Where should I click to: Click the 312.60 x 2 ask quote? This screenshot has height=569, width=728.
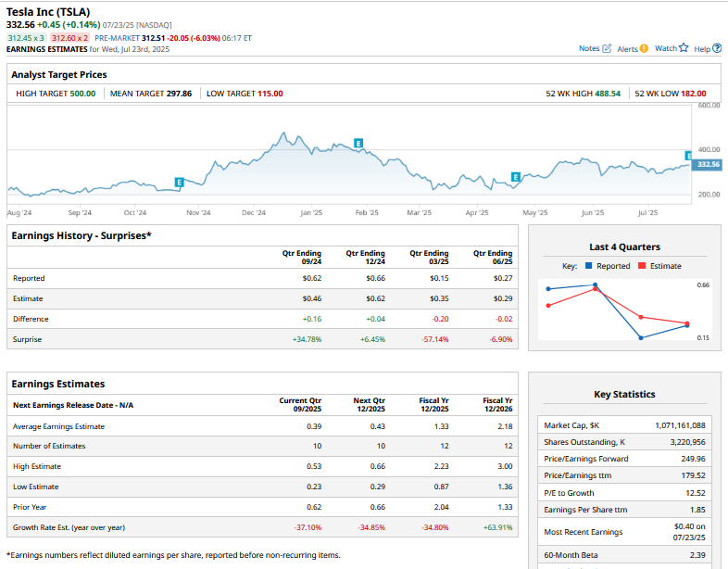pyautogui.click(x=69, y=38)
